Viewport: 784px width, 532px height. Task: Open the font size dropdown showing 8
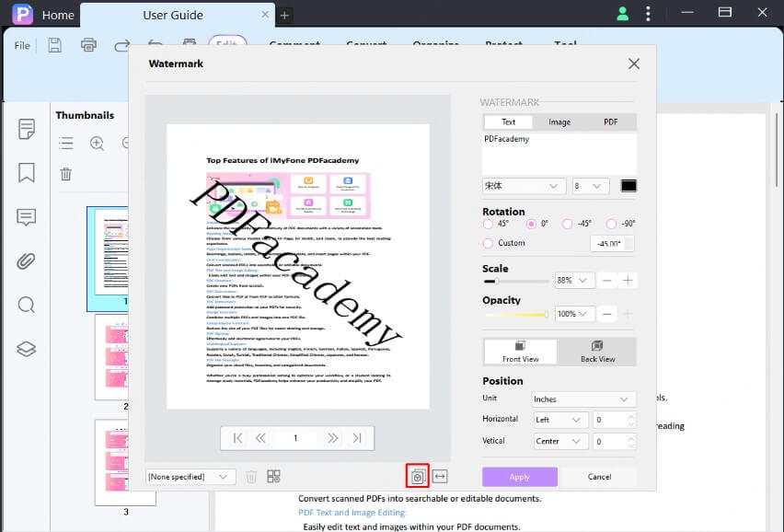591,186
